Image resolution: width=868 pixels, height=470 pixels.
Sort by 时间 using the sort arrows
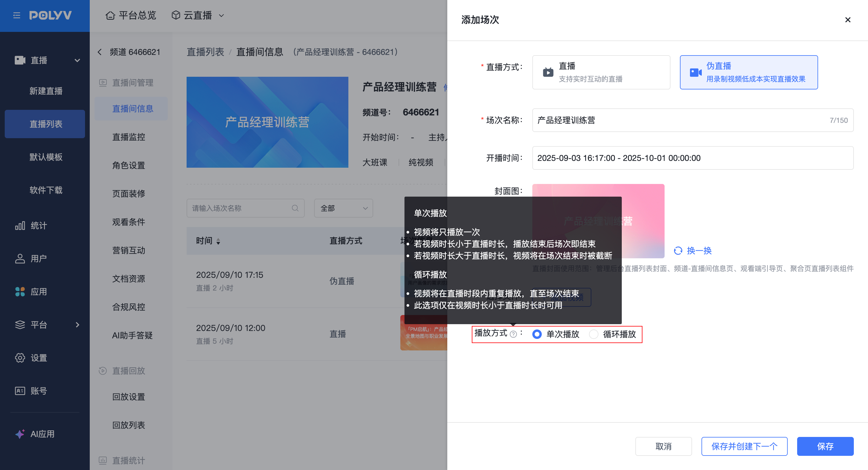218,241
